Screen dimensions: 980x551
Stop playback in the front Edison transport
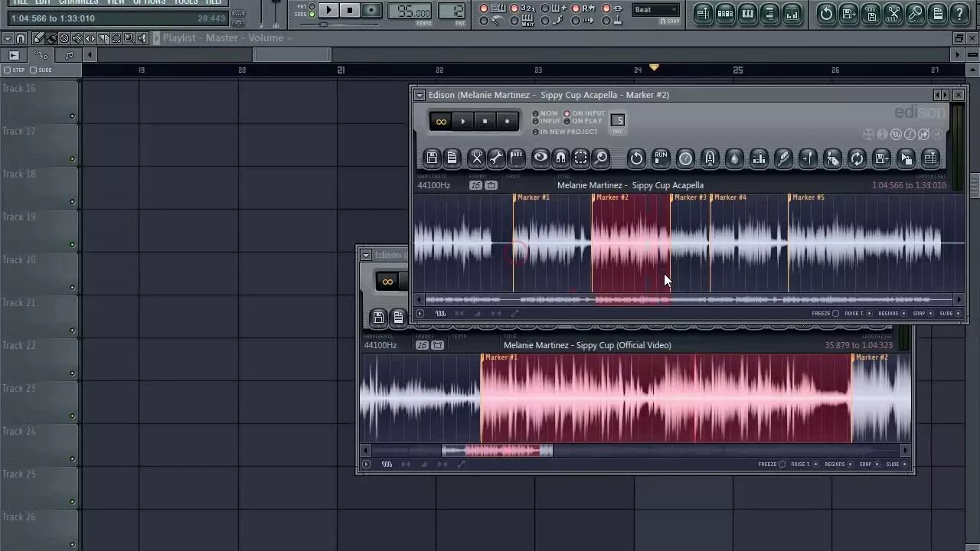point(485,121)
